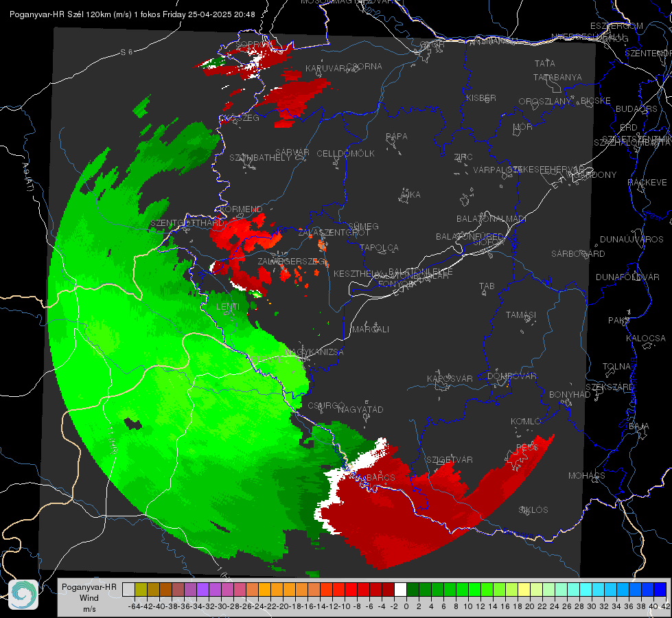Pick the yellow swatch above 18 in legend
This screenshot has width=672, height=618.
(524, 589)
